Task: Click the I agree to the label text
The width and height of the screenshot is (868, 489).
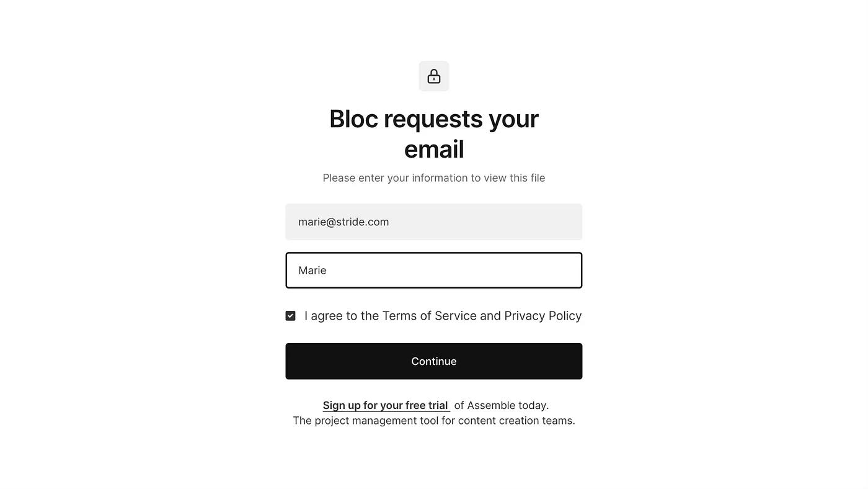Action: point(342,316)
